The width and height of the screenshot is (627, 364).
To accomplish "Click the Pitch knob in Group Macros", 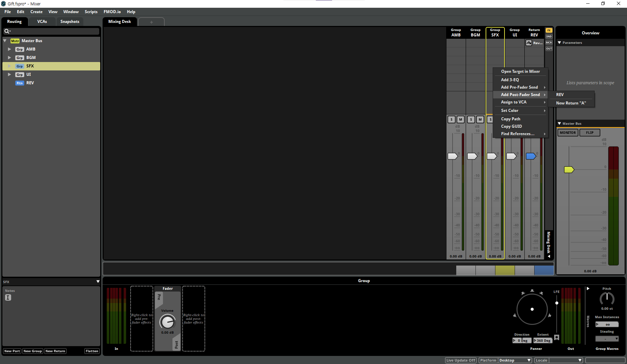I will click(x=607, y=299).
